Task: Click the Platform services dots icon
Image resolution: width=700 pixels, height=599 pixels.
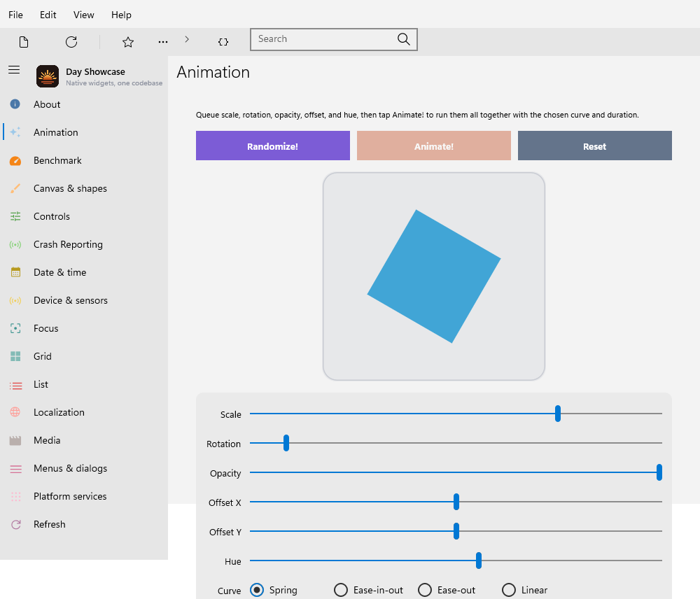Action: pos(15,496)
